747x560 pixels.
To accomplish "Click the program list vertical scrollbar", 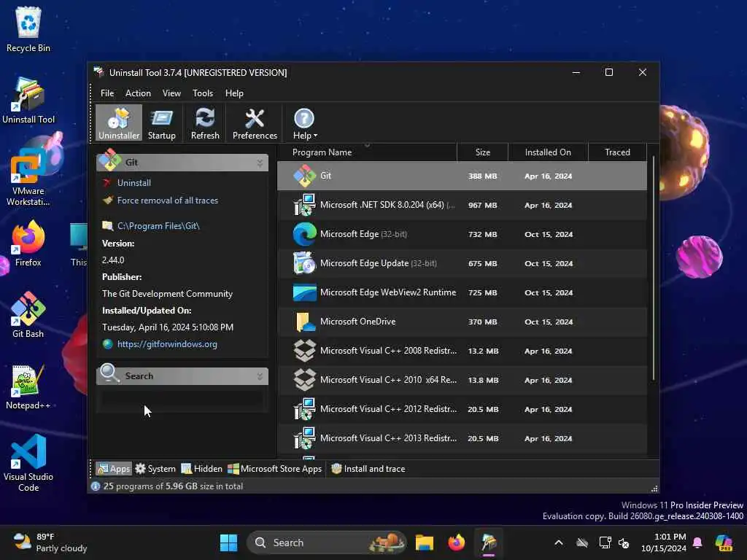I will point(653,269).
